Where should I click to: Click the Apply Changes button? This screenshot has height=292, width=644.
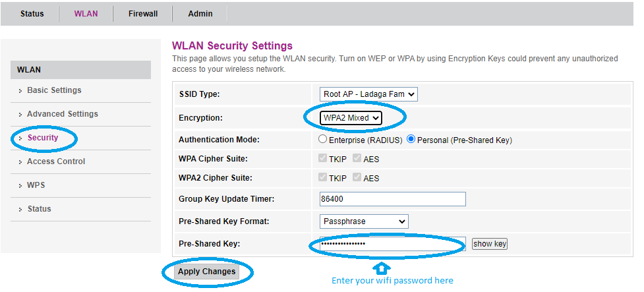click(206, 272)
